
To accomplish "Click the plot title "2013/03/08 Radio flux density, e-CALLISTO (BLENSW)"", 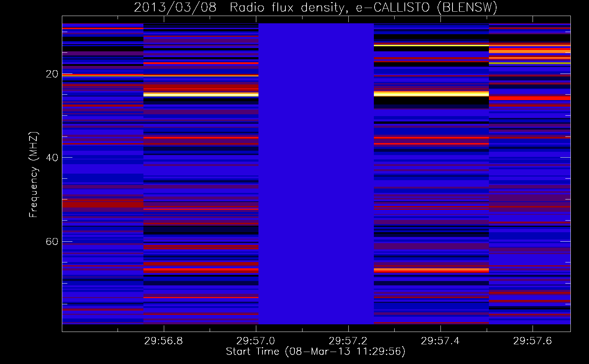I will tap(316, 7).
